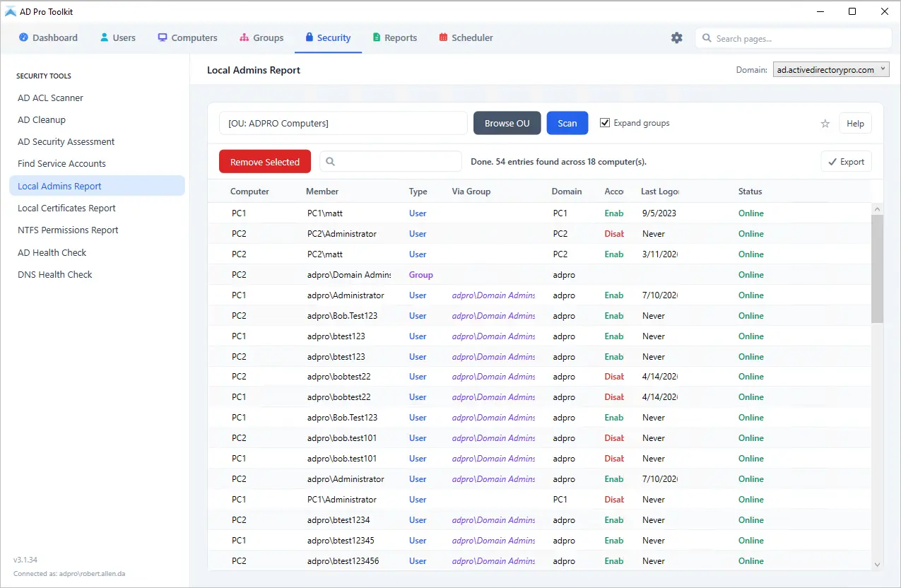Select the PC1\Administrator row
This screenshot has height=588, width=901.
pyautogui.click(x=539, y=499)
